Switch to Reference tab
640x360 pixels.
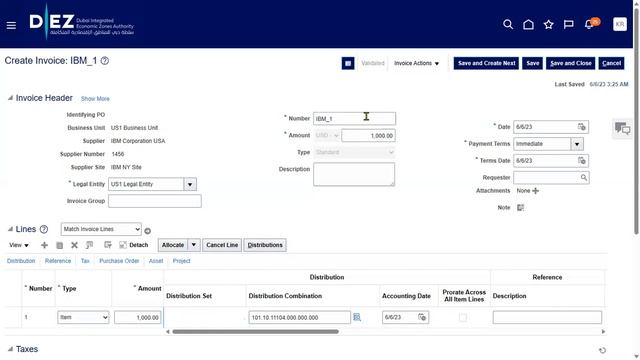tap(58, 261)
